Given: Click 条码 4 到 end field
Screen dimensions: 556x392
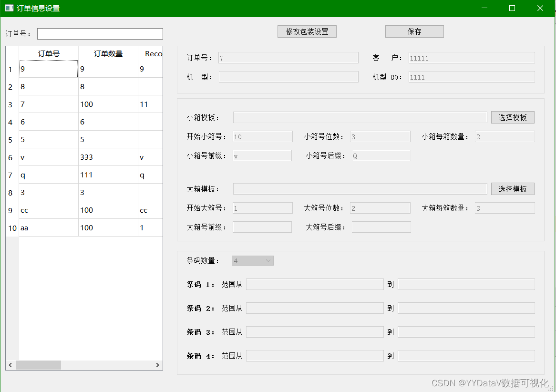Looking at the screenshot, I should tap(466, 356).
